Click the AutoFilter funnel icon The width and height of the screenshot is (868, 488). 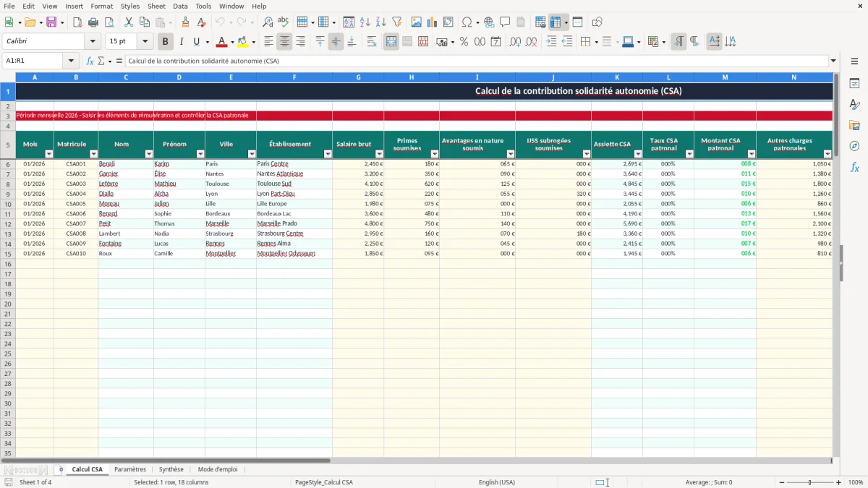pyautogui.click(x=396, y=22)
